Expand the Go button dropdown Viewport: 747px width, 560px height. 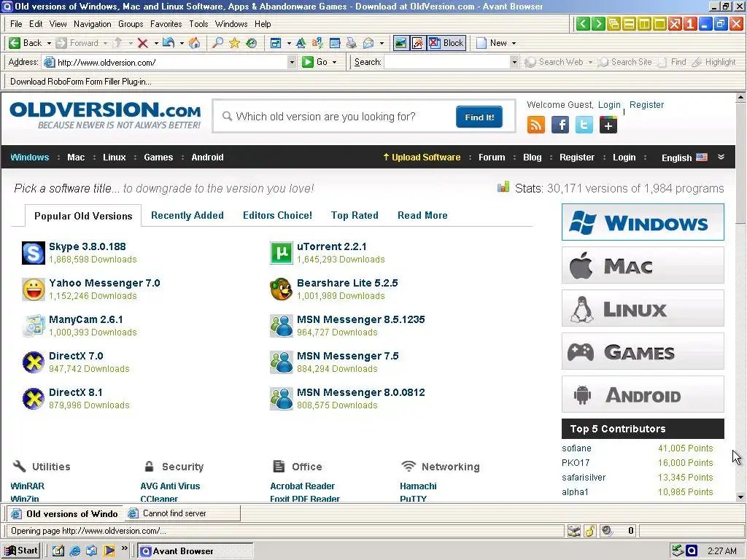(334, 63)
